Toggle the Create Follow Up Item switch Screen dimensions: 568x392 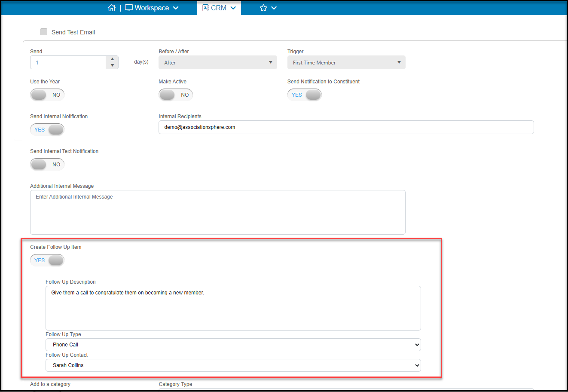point(47,260)
